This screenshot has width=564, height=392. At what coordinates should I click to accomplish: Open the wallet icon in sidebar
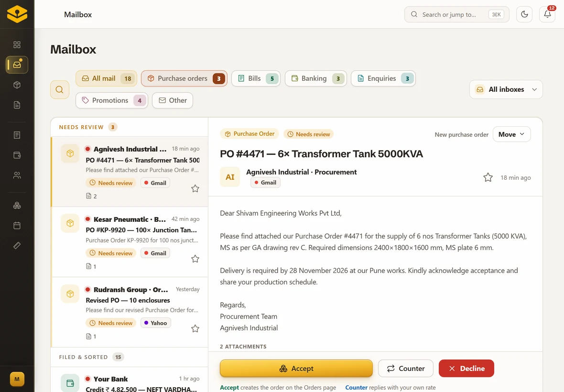click(x=17, y=155)
